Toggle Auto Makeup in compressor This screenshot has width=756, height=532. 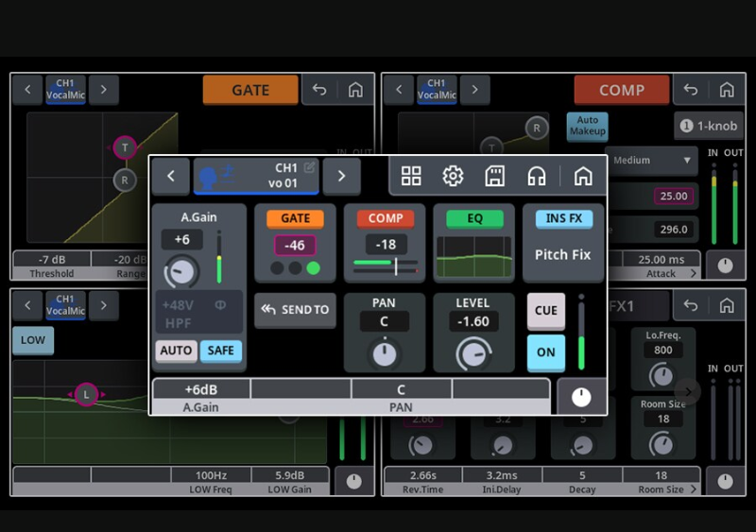(x=587, y=126)
